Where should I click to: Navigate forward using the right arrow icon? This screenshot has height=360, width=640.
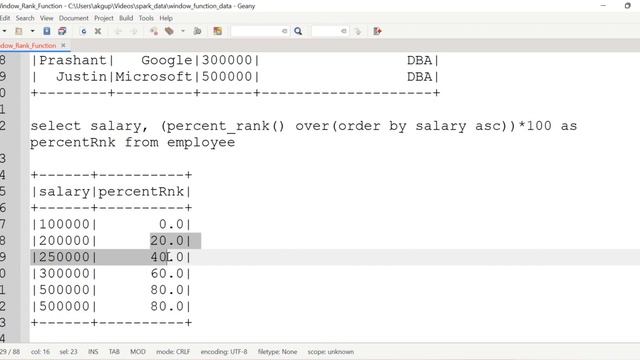coord(133,31)
